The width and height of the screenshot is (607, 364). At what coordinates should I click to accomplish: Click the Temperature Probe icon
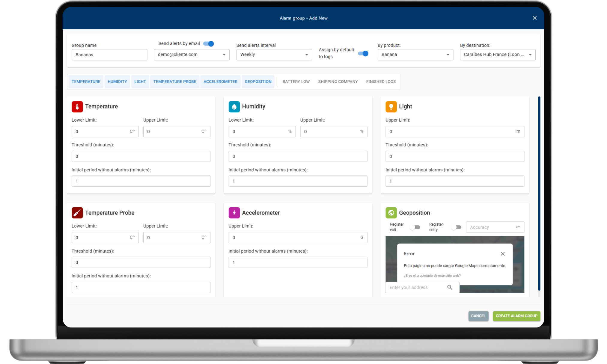point(77,213)
